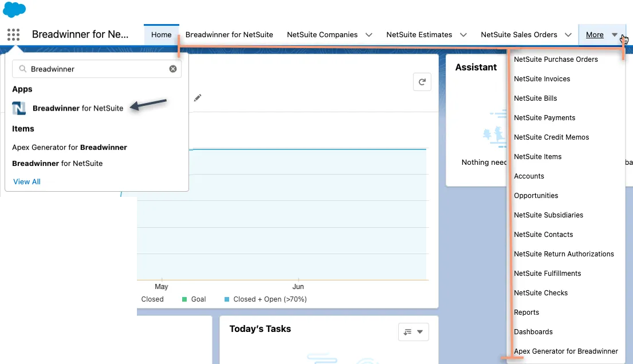Switch to the Home tab

tap(162, 35)
